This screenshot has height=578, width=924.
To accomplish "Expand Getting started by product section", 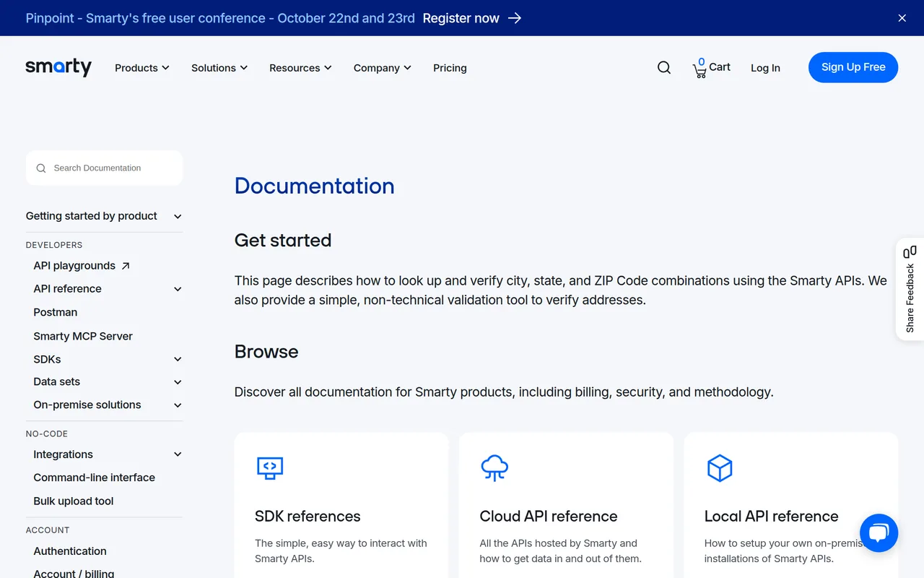I will (104, 216).
